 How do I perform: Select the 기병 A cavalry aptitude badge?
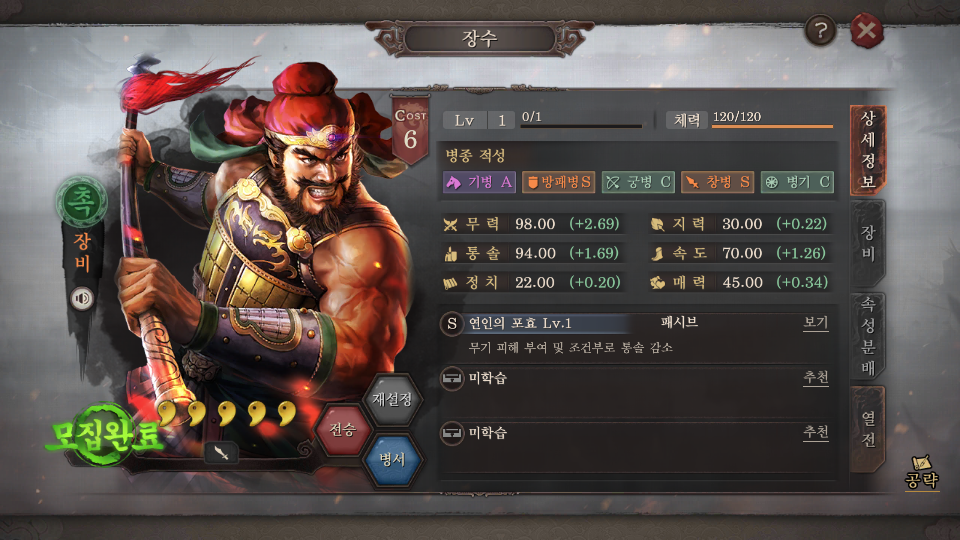480,182
